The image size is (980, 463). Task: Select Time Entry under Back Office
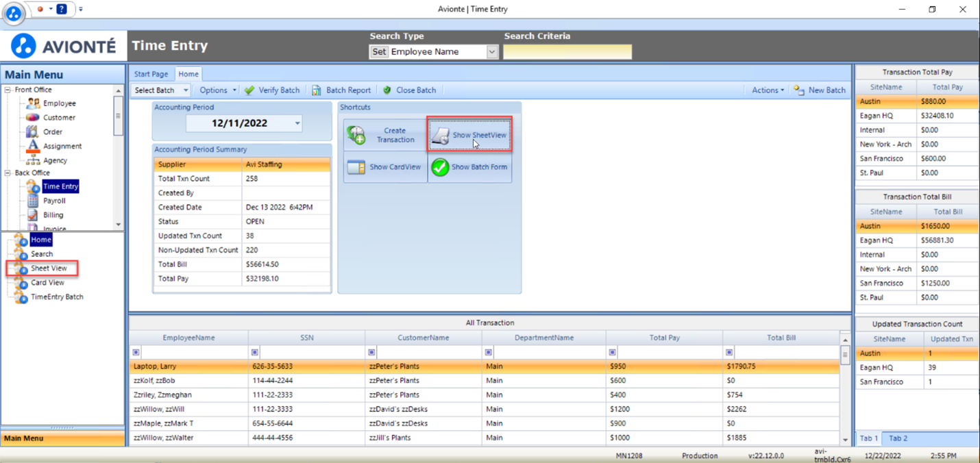pyautogui.click(x=60, y=186)
